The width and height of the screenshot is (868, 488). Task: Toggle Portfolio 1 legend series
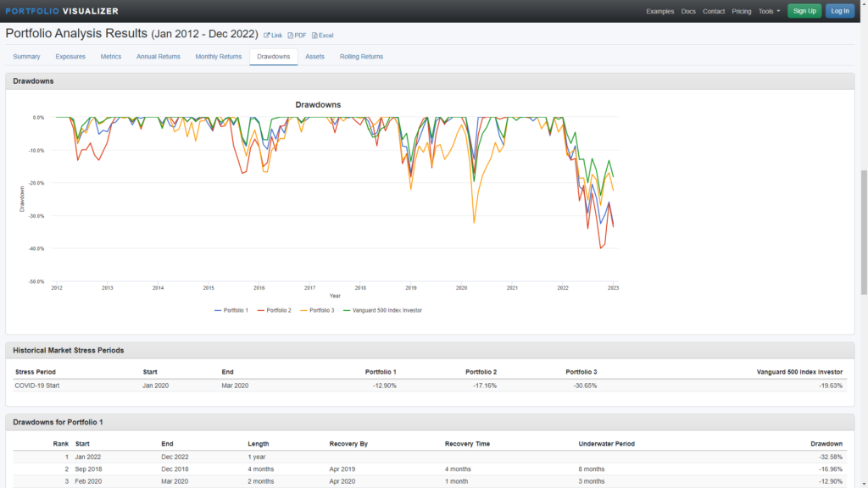click(231, 310)
